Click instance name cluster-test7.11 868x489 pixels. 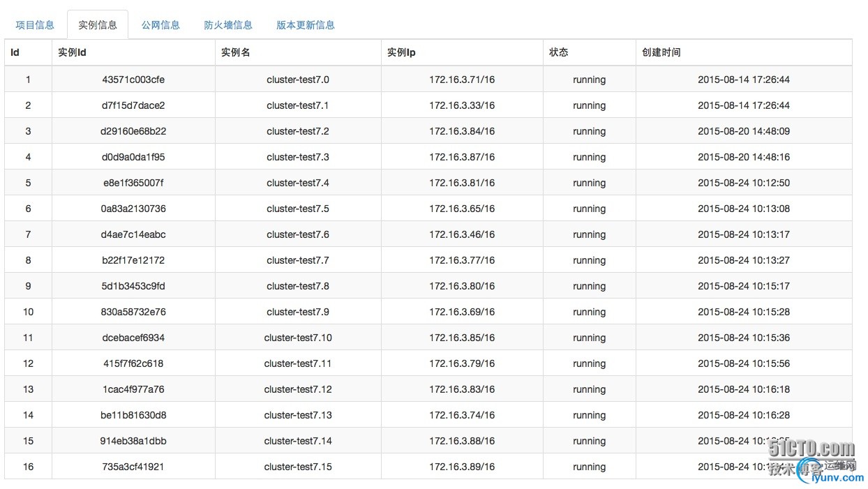(x=298, y=363)
